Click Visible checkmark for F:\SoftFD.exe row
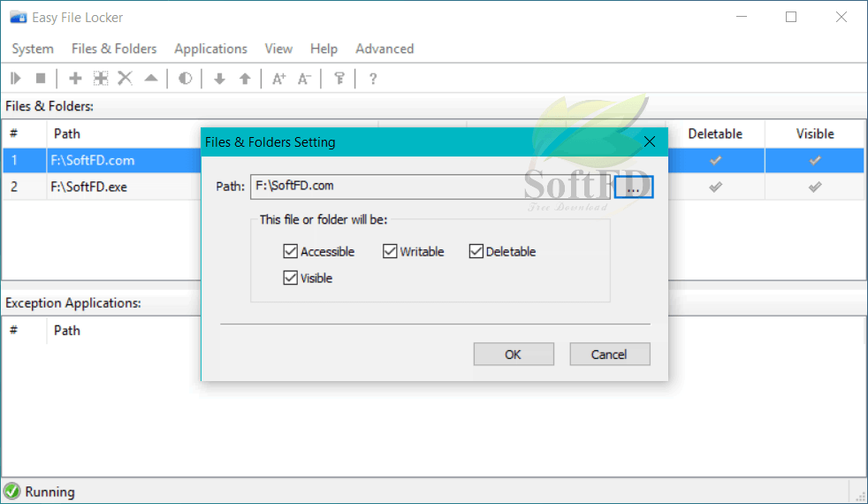This screenshot has width=868, height=504. click(815, 187)
